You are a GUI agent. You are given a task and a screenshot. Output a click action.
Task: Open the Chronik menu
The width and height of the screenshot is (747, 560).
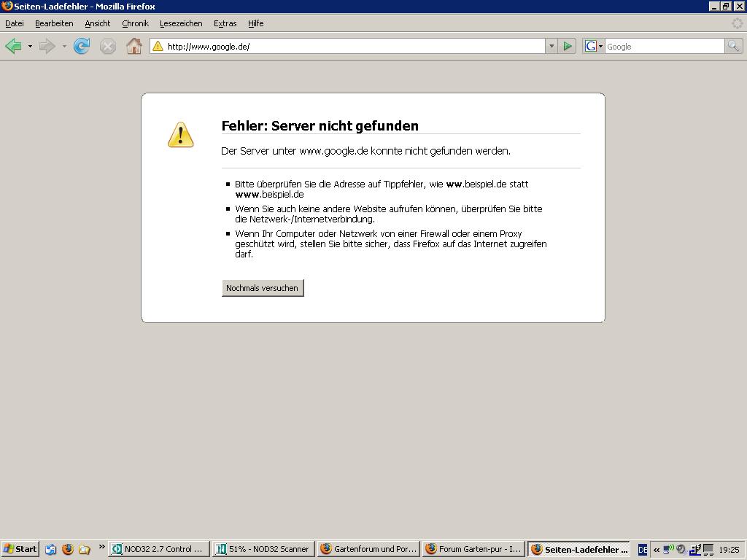click(x=135, y=23)
